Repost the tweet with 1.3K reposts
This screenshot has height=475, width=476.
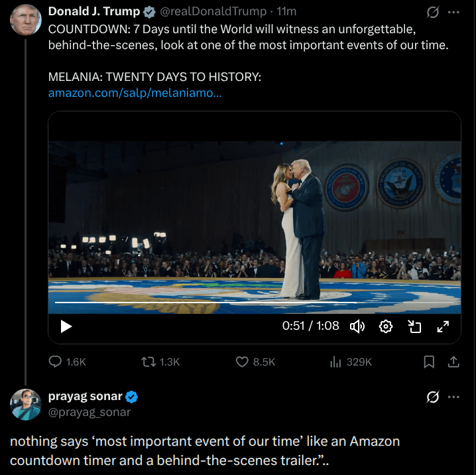tap(149, 362)
